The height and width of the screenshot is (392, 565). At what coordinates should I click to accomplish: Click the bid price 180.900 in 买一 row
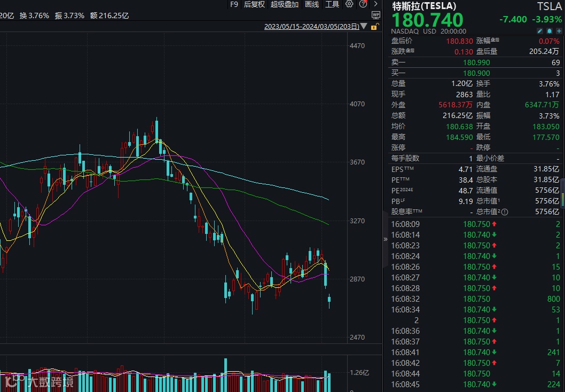476,73
